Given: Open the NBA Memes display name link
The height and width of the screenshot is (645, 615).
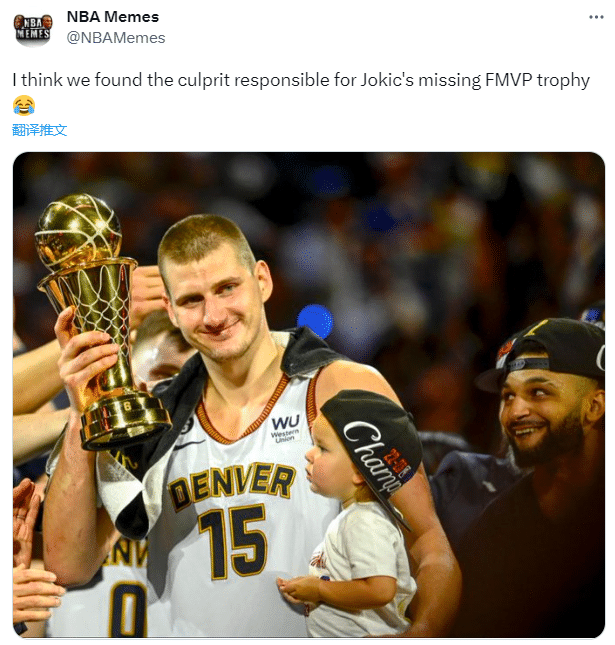Looking at the screenshot, I should point(113,17).
